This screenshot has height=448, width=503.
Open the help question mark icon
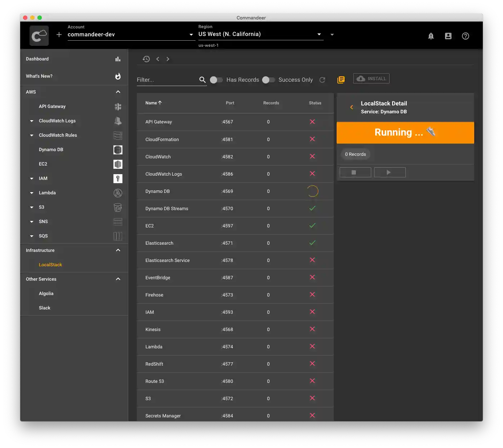(x=465, y=36)
